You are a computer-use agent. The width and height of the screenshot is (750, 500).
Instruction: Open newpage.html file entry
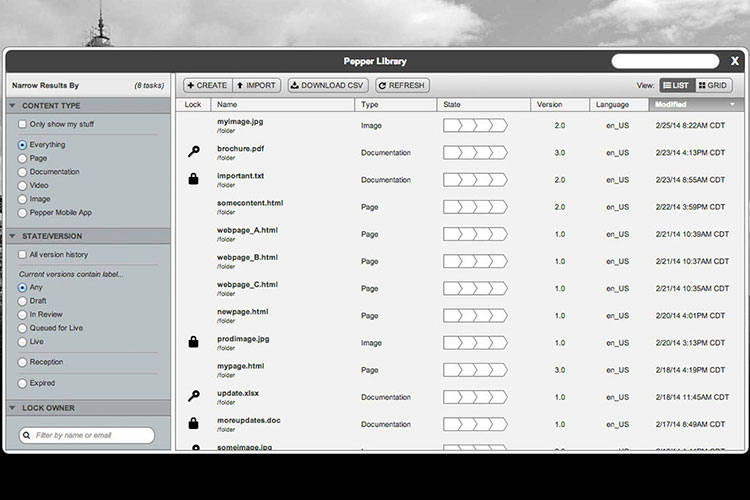243,311
